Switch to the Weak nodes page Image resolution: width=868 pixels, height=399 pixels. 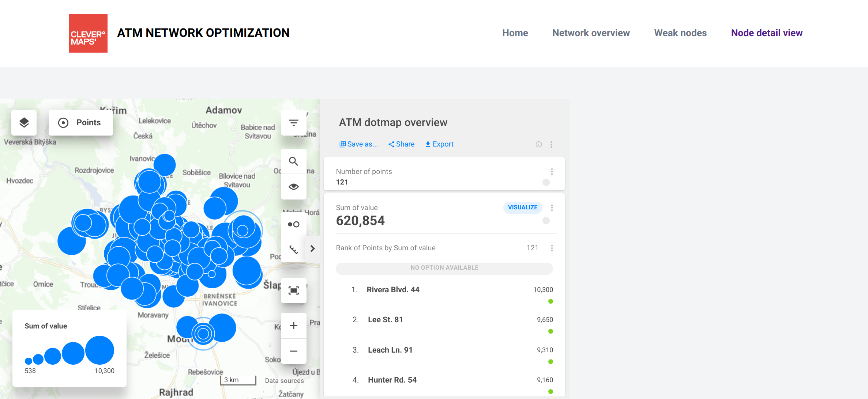(x=680, y=33)
